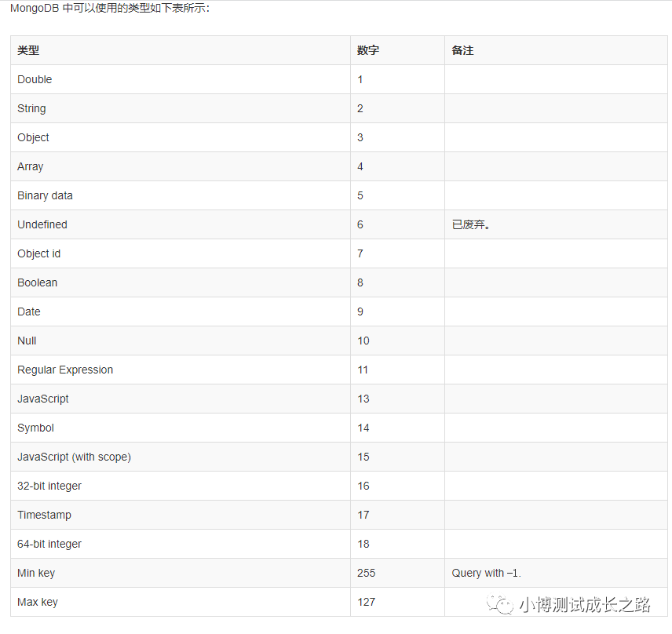Click the number 127 for Max key
This screenshot has height=634, width=672.
[367, 603]
